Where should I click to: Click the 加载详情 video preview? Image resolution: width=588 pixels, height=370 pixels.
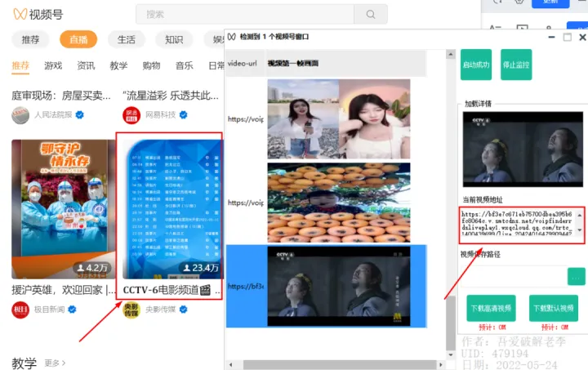pos(523,149)
